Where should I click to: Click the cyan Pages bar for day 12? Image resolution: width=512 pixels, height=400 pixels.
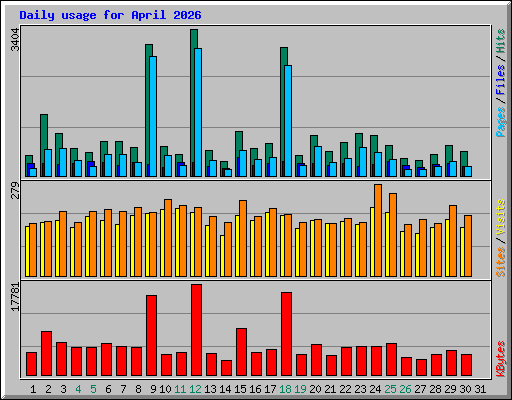198,112
